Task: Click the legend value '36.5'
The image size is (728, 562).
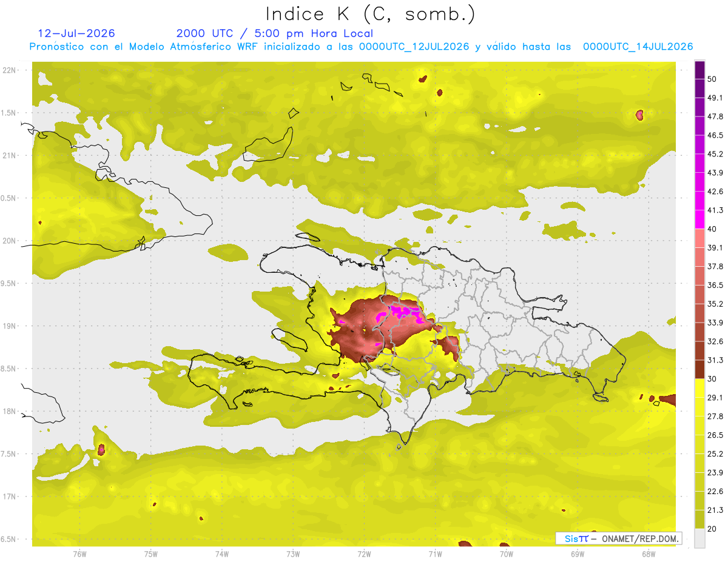Action: pyautogui.click(x=715, y=285)
